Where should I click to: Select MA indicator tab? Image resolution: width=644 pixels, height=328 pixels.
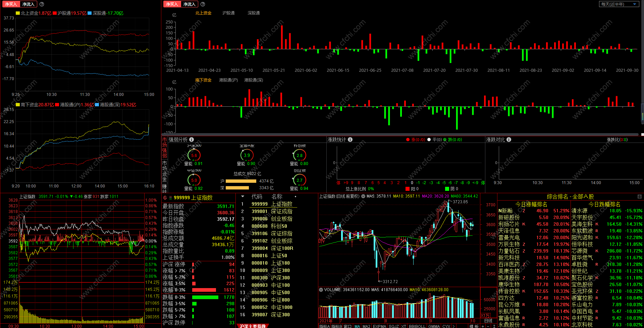tap(357, 326)
